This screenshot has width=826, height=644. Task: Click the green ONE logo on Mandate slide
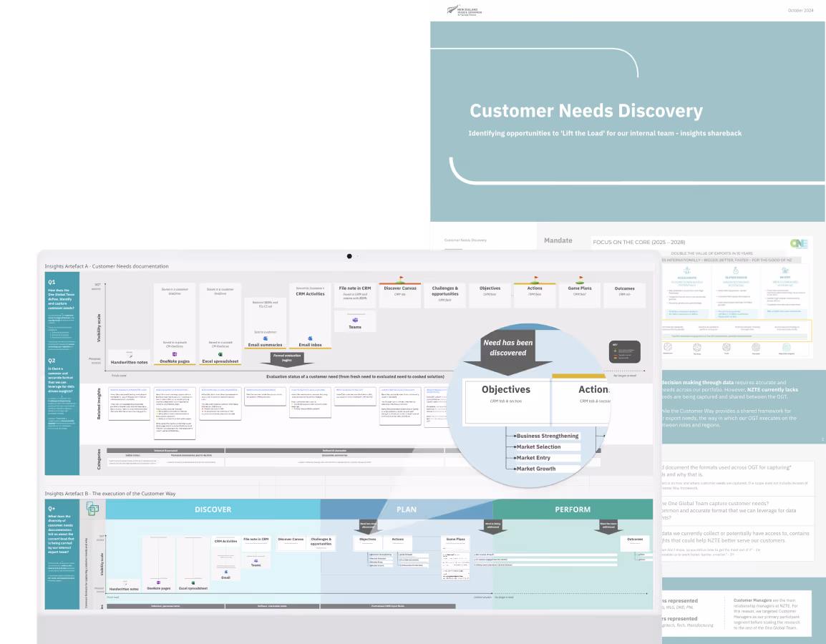799,243
